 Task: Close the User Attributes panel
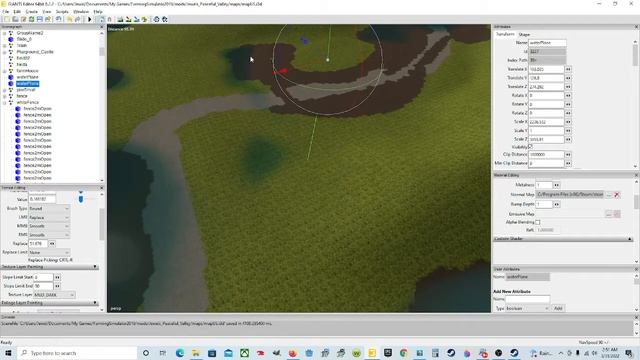[636, 269]
